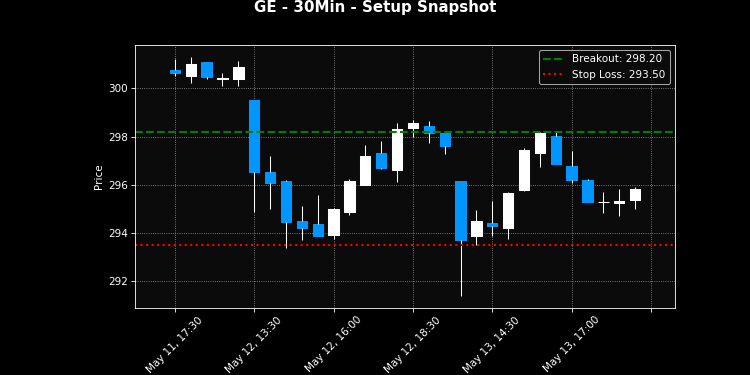Click the May 12, 16:00 x-axis label
750x375 pixels.
click(x=332, y=344)
